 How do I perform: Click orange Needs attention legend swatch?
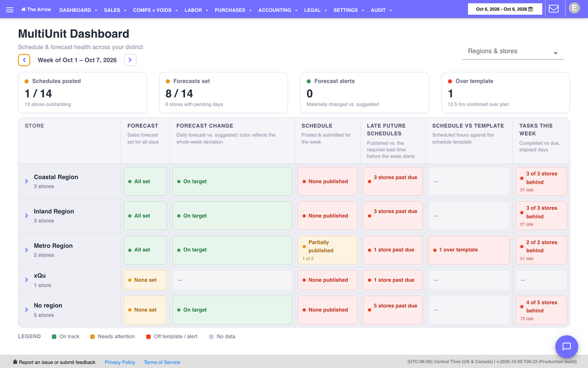92,337
